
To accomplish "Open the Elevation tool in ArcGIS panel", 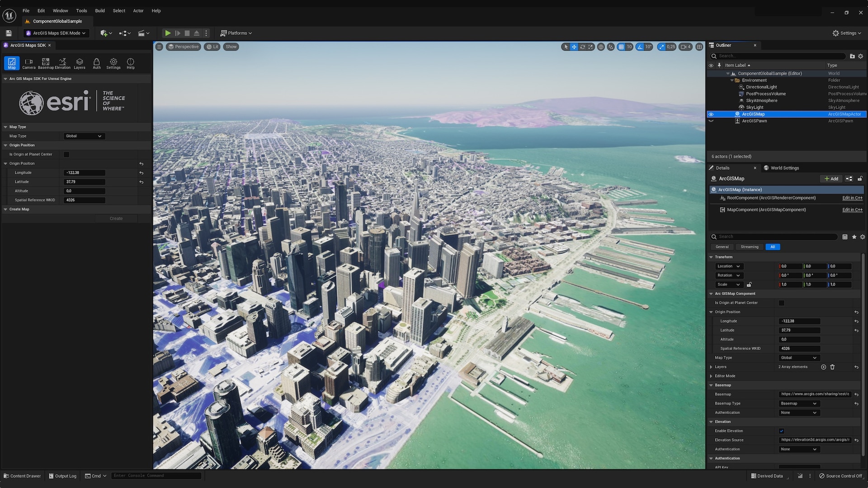I will tap(62, 63).
